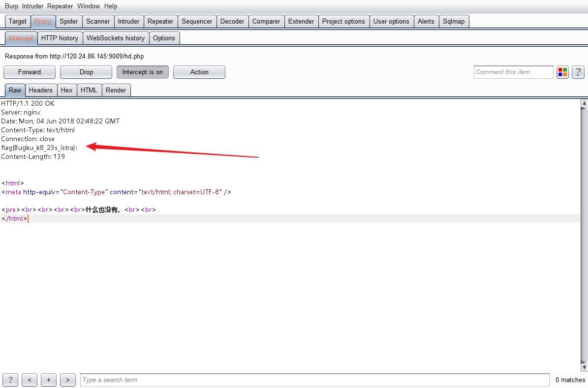
Task: Select the Raw message view tab
Action: pos(15,90)
